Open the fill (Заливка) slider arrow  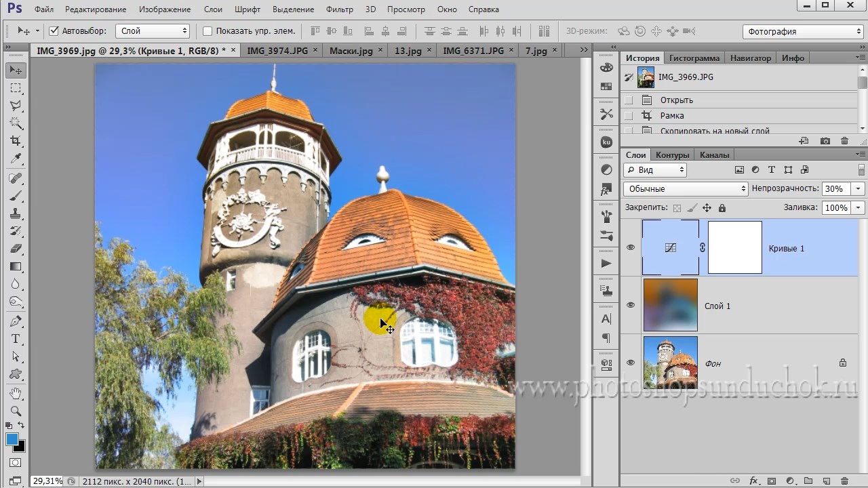pos(859,208)
